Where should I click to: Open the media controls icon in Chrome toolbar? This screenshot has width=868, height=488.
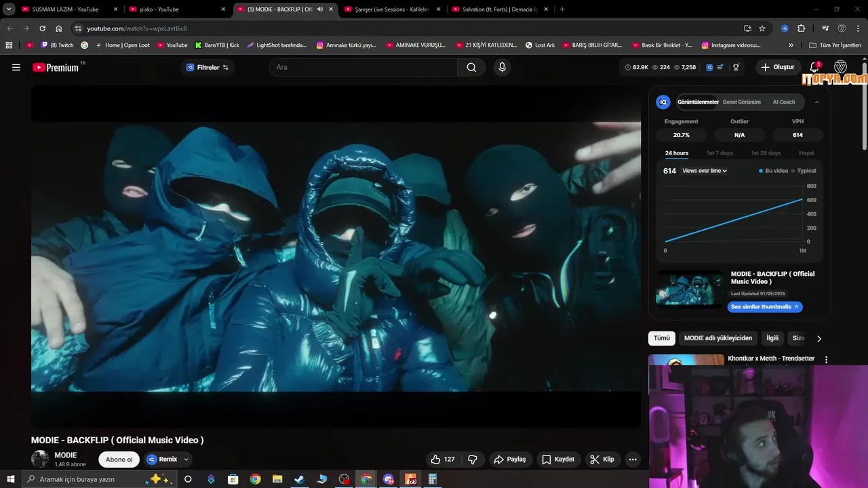825,28
